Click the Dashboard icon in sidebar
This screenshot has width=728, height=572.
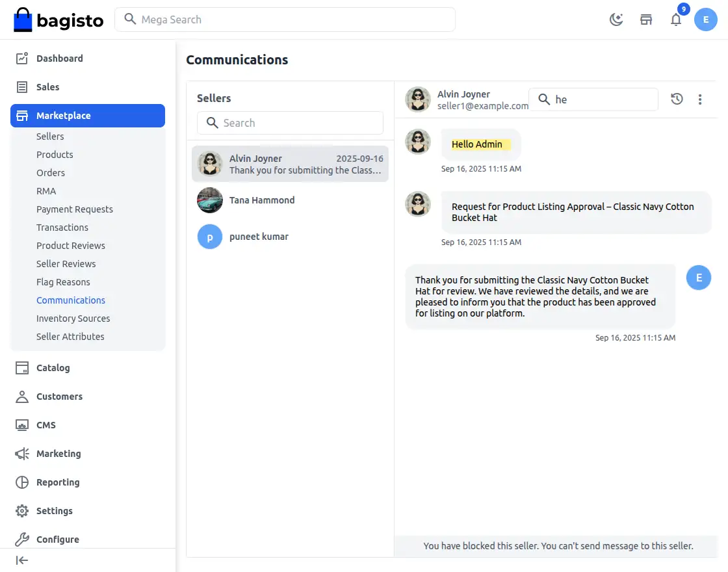pos(22,58)
